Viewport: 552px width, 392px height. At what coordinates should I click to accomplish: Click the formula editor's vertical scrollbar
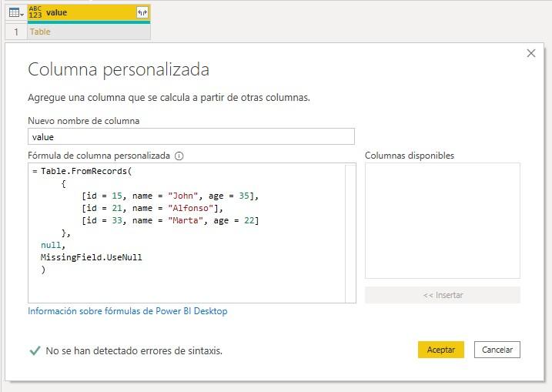click(x=350, y=233)
